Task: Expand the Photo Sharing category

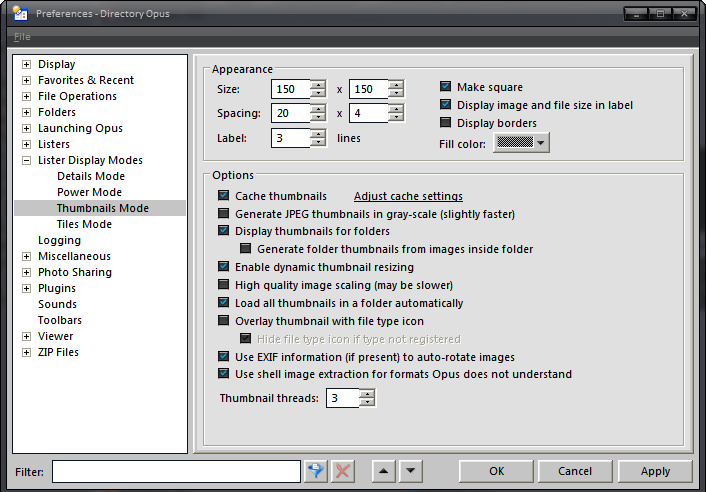Action: coord(27,272)
